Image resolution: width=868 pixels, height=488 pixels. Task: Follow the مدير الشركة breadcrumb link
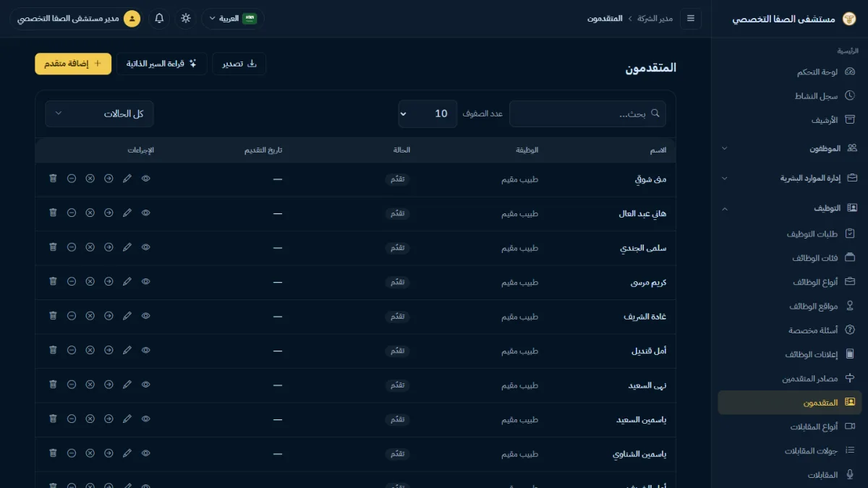(655, 18)
